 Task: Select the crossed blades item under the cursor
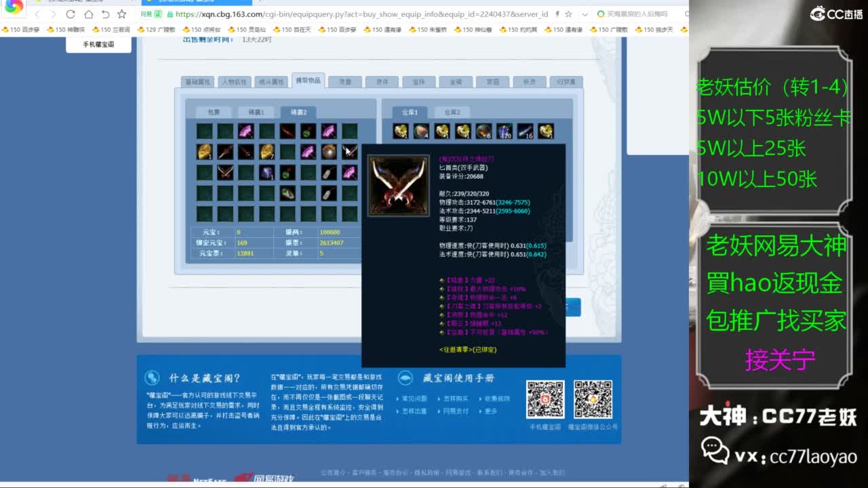click(x=350, y=152)
